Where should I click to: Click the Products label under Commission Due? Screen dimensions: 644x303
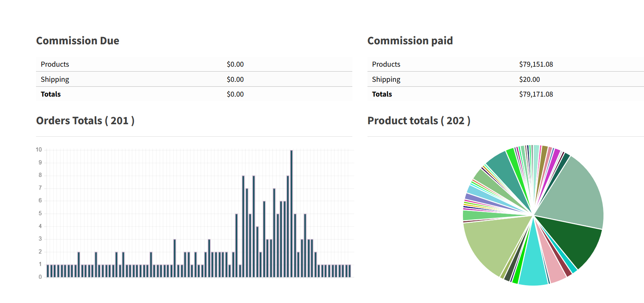pos(55,64)
